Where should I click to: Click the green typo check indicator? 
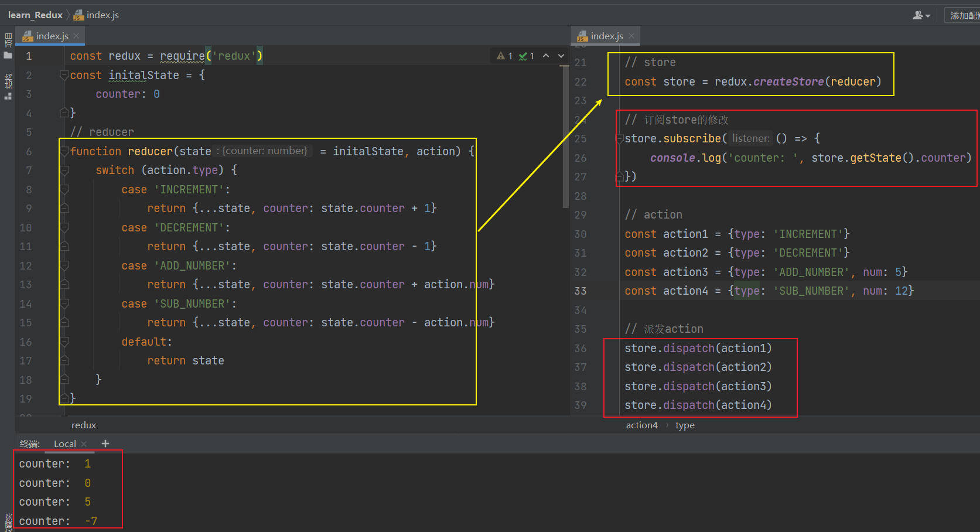[526, 56]
